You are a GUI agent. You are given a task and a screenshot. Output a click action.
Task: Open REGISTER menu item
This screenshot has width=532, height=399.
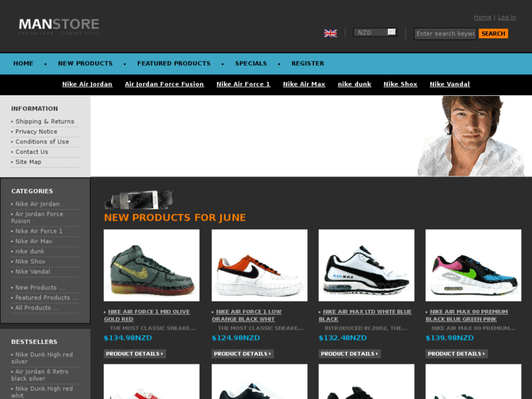(x=308, y=64)
